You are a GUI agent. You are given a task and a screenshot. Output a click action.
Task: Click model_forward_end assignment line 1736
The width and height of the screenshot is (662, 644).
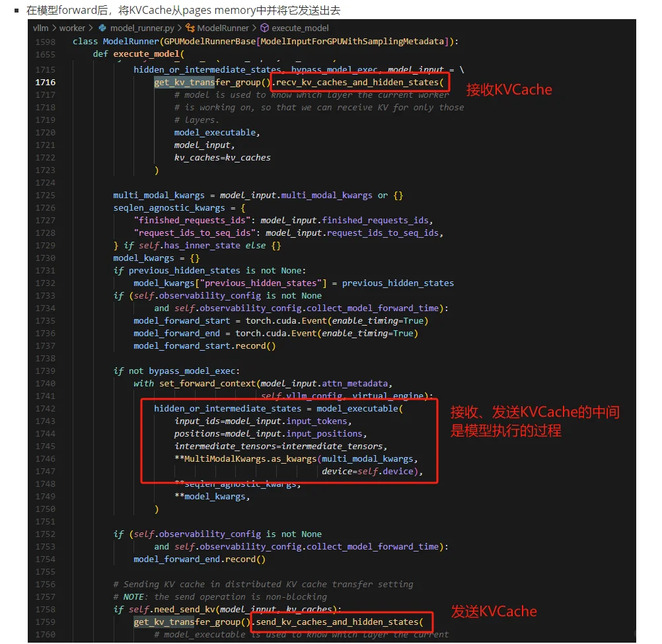[276, 334]
